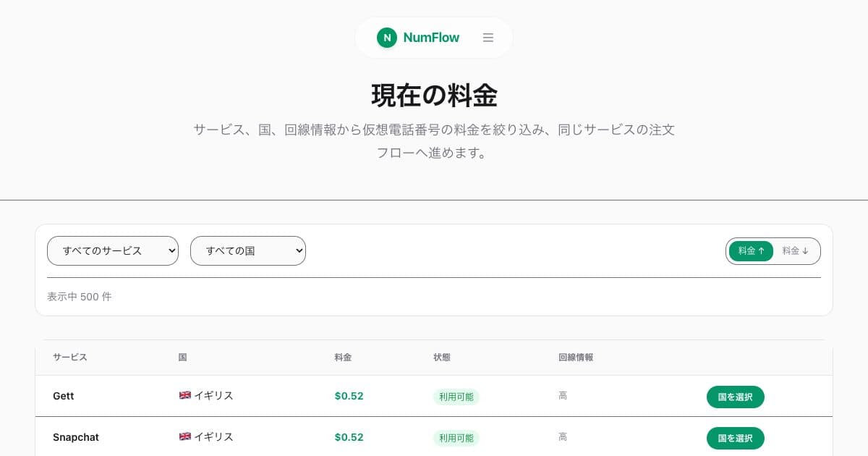Open the hamburger menu icon
Viewport: 868px width, 456px height.
click(x=488, y=38)
